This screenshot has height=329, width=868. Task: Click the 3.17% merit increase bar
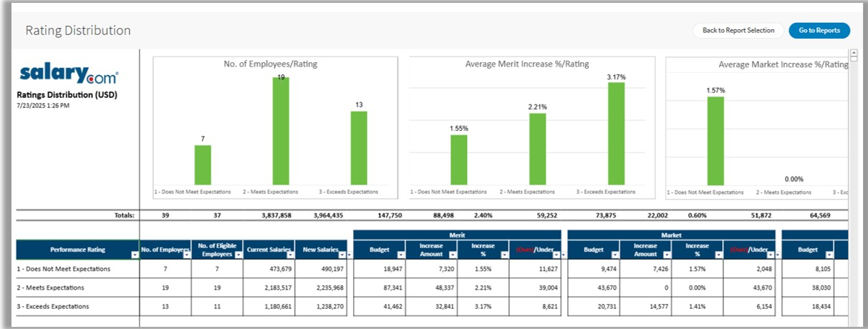pos(616,134)
